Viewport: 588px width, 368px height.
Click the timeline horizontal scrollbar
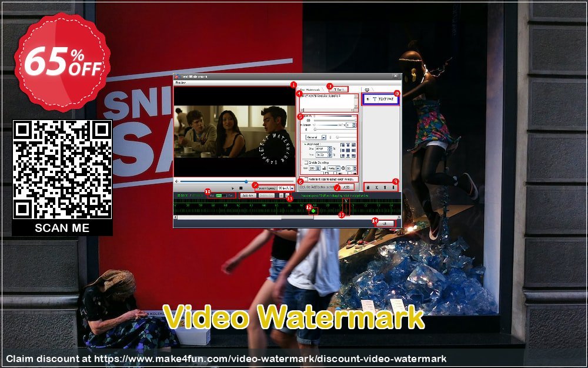click(x=288, y=217)
